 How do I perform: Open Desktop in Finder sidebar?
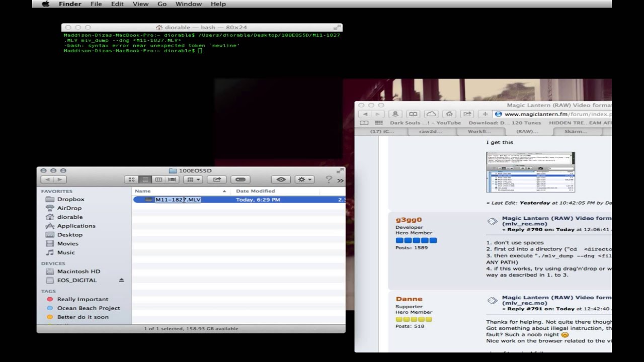coord(70,235)
